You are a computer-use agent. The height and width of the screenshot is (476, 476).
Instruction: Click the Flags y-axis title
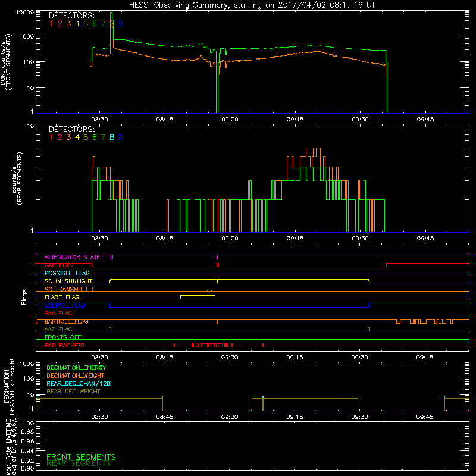tap(24, 297)
